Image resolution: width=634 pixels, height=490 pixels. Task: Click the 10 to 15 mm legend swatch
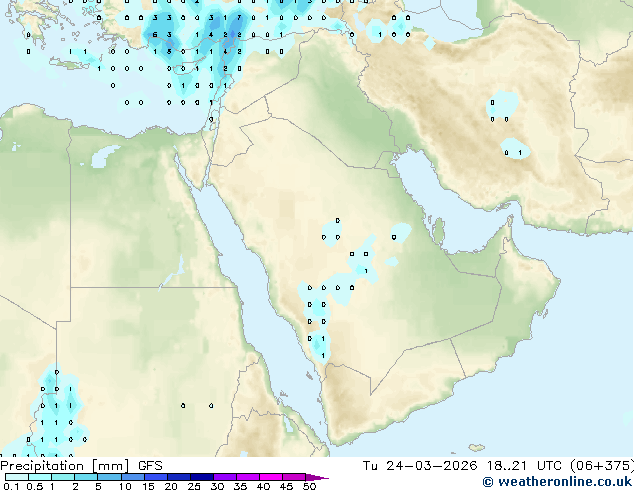point(133,477)
